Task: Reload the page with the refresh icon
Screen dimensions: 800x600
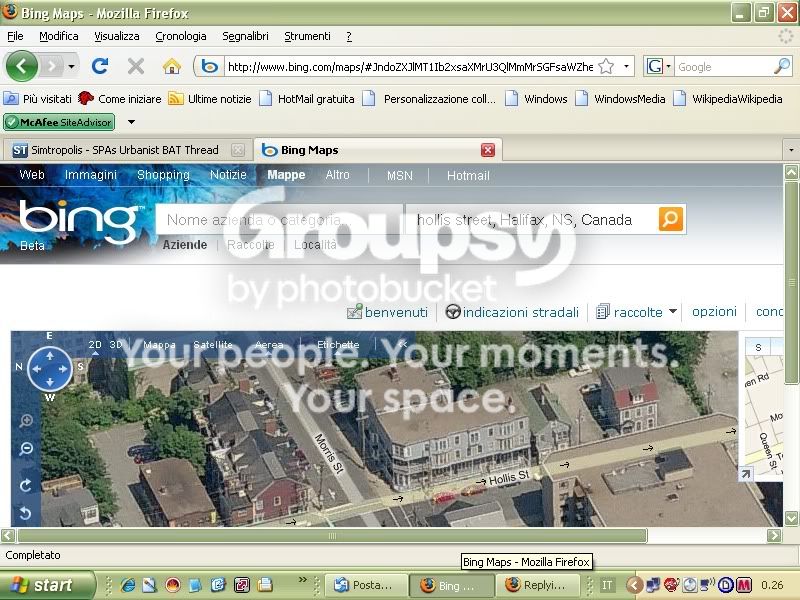Action: [x=100, y=66]
